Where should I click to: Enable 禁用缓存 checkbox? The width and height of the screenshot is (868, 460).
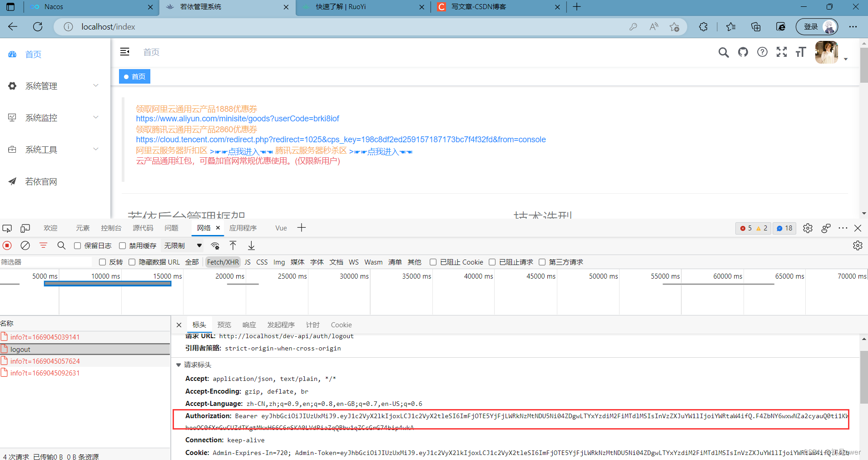[122, 246]
